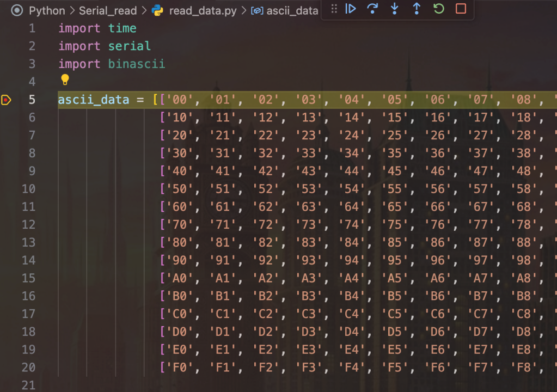
Task: Click the word 'time' on line 1
Action: (122, 28)
